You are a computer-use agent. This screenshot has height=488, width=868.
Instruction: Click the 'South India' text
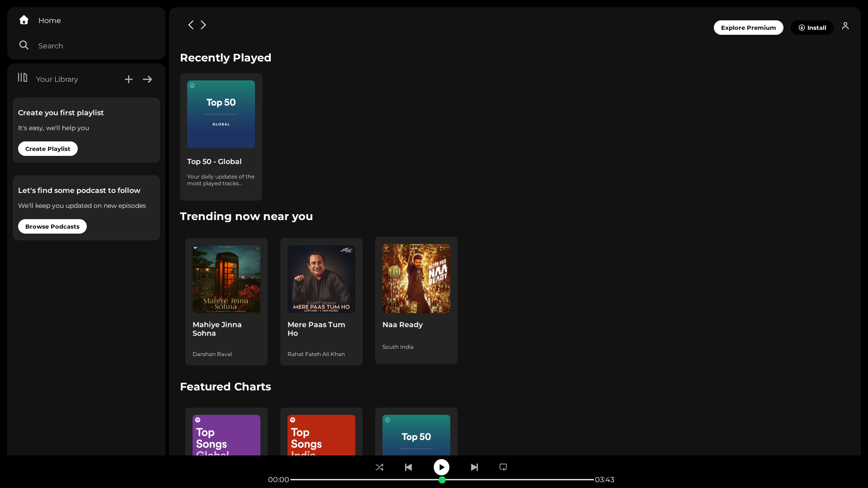[398, 347]
